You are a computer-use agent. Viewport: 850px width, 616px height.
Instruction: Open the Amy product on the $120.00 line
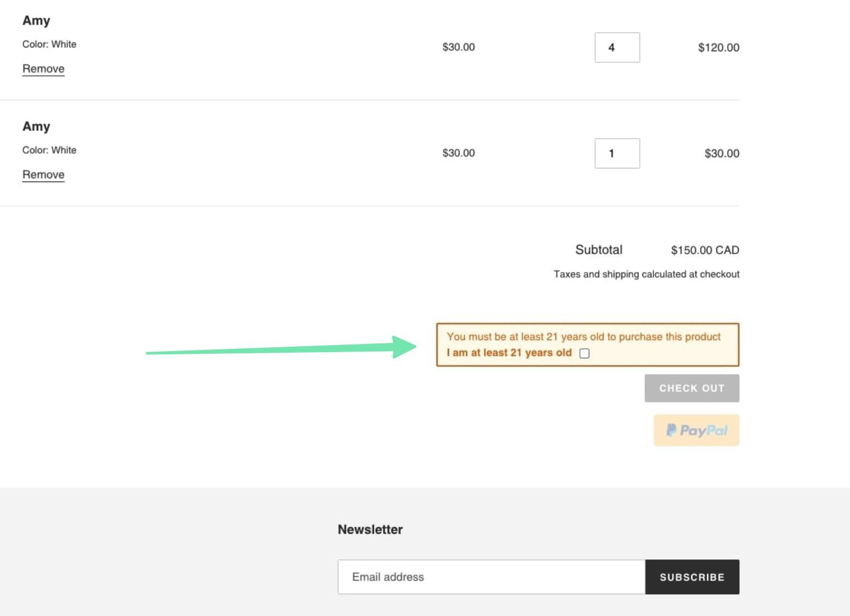pyautogui.click(x=36, y=21)
